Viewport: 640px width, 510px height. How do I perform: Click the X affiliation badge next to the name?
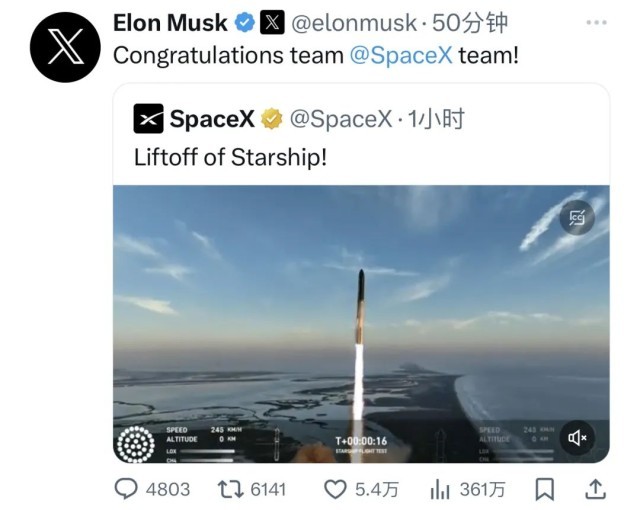(x=272, y=22)
